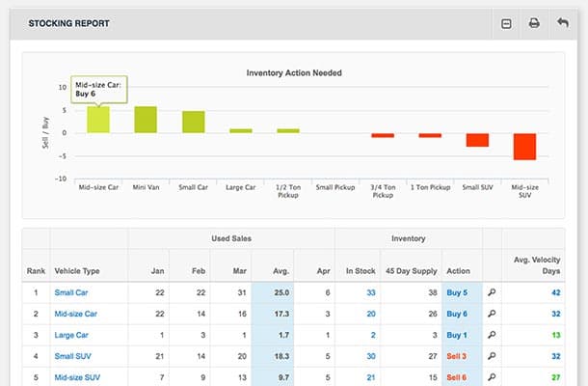Click the Small Pickup axis label
The height and width of the screenshot is (386, 588).
[335, 187]
